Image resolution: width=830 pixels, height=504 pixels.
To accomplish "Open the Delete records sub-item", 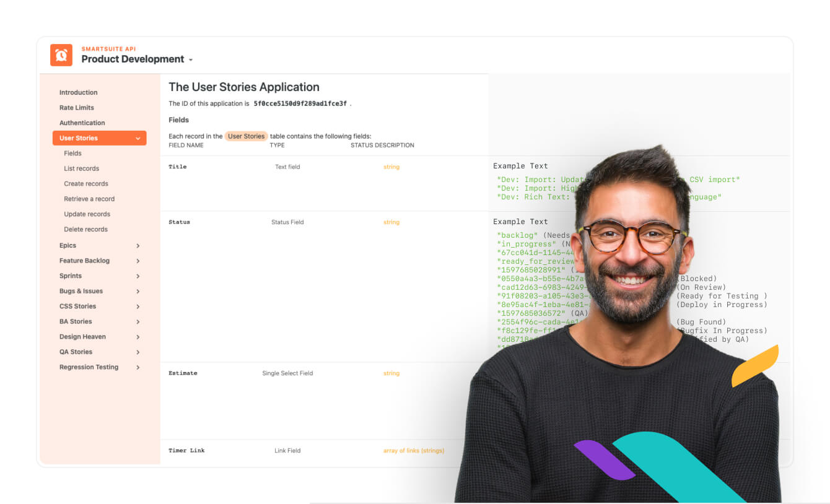I will pos(85,229).
